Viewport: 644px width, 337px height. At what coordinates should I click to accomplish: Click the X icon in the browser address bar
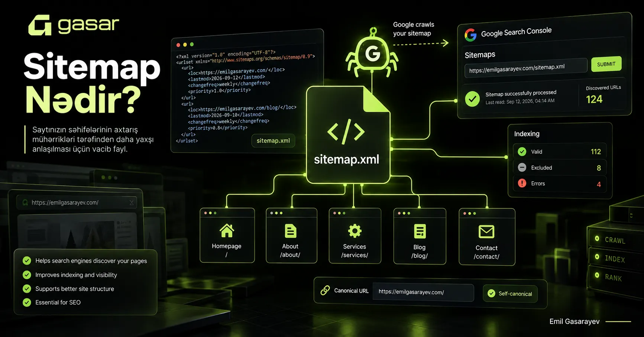[x=132, y=202]
